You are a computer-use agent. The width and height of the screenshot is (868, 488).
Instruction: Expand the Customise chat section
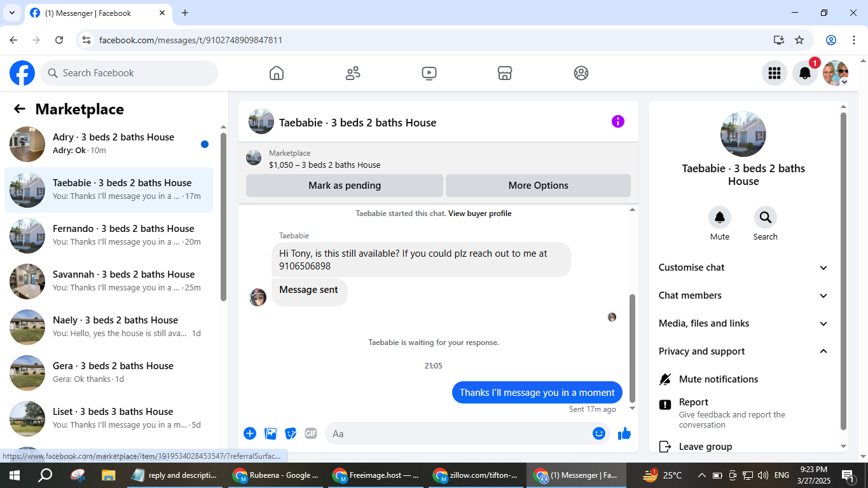tap(743, 268)
